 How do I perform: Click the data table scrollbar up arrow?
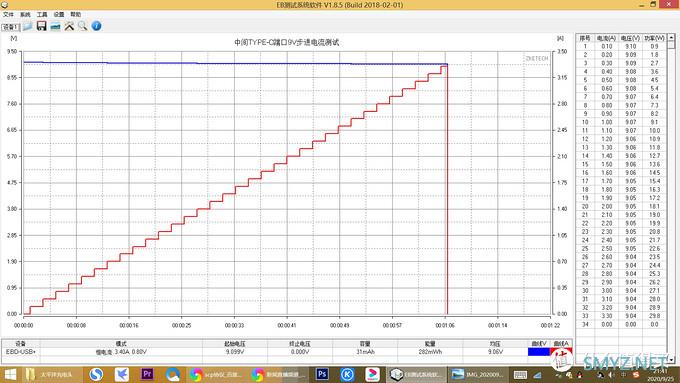[x=671, y=38]
